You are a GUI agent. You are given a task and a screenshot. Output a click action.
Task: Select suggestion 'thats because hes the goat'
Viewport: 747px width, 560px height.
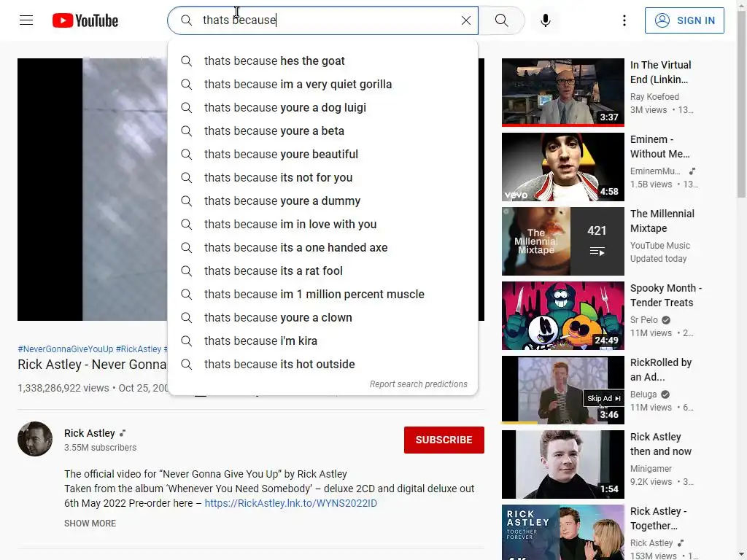coord(323,61)
